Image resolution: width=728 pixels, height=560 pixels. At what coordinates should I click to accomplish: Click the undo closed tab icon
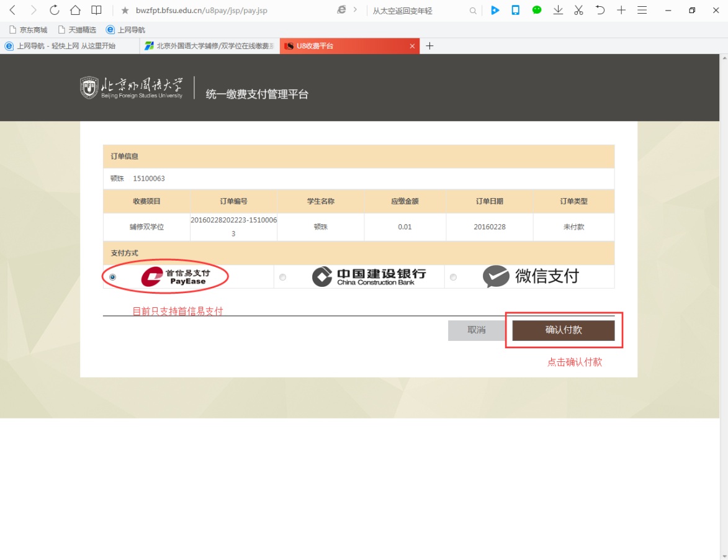(x=600, y=10)
